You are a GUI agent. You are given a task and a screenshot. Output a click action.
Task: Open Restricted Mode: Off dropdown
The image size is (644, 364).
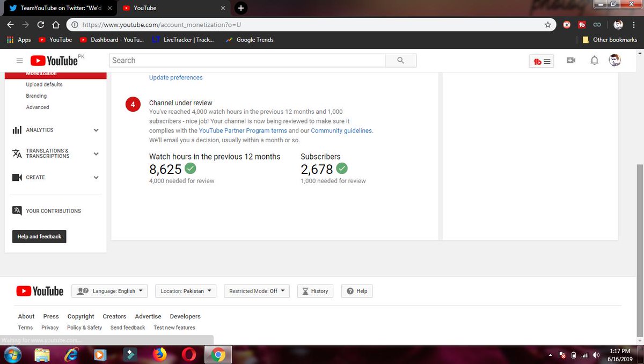257,291
